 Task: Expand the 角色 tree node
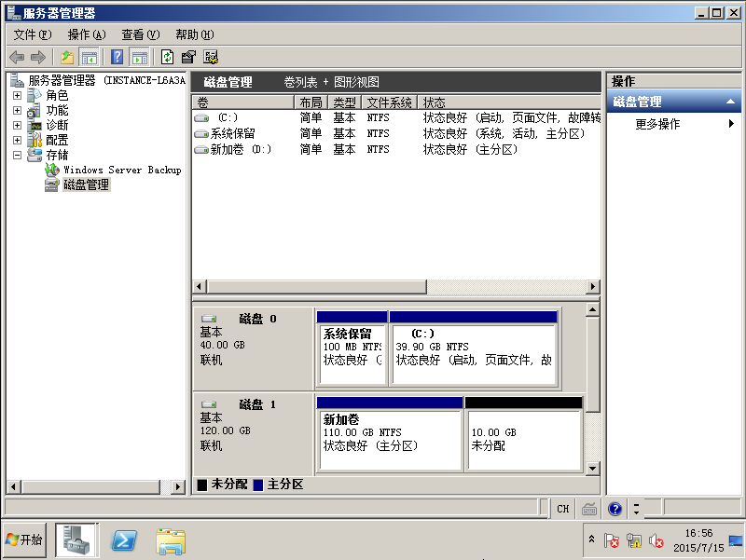pos(17,95)
